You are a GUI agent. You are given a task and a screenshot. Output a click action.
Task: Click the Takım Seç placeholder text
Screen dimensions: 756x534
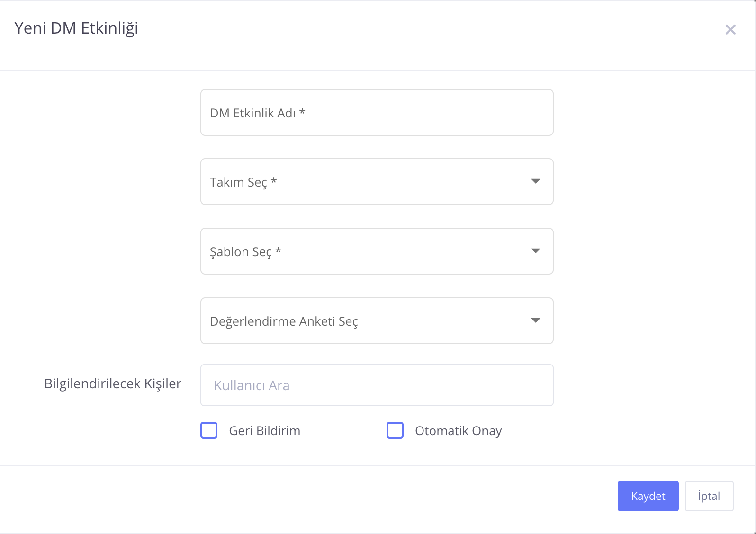238,182
